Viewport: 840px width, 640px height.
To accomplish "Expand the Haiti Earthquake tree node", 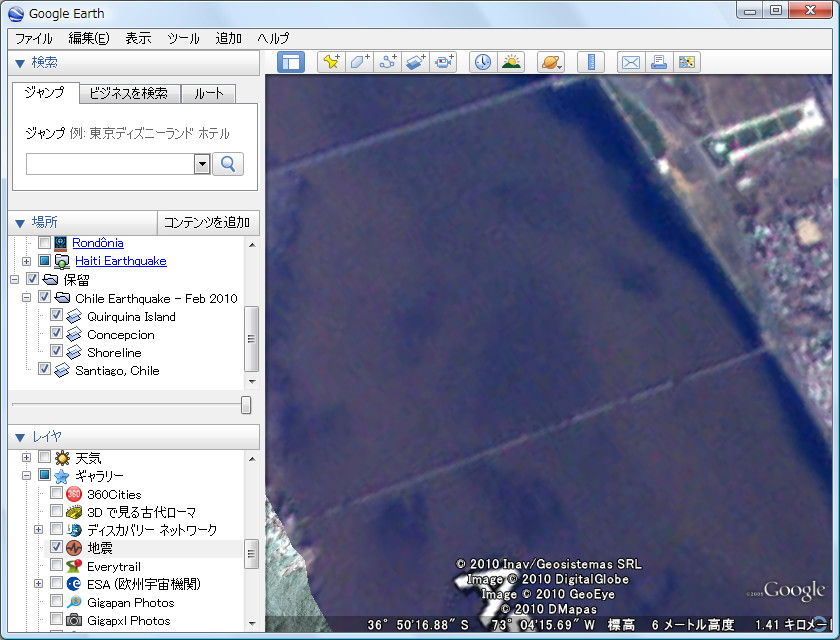I will [26, 261].
